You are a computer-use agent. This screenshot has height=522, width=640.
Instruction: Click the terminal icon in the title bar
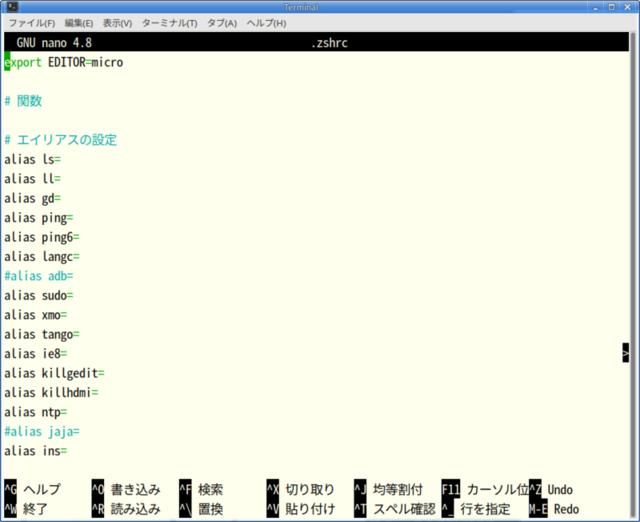coord(12,7)
